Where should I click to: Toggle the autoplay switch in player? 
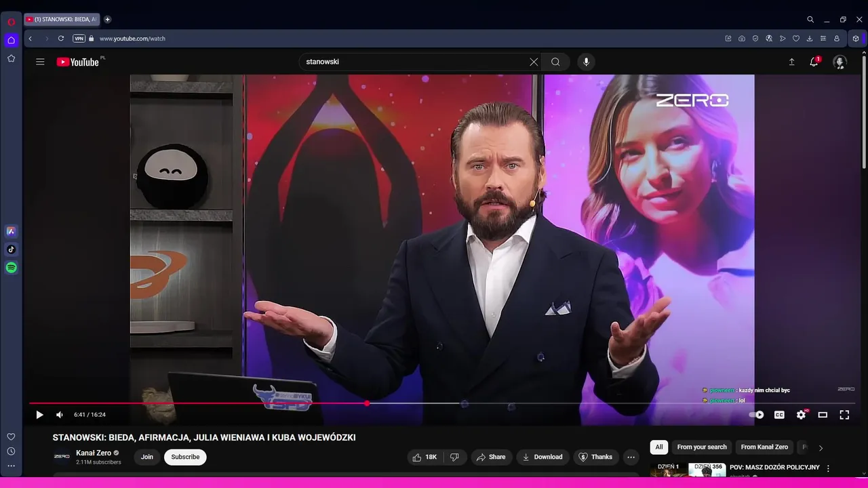757,415
